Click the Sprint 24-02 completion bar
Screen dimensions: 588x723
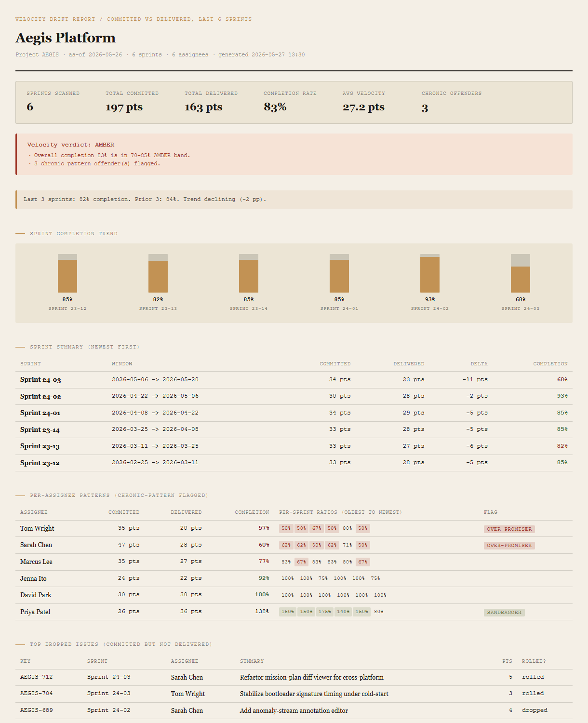(430, 273)
